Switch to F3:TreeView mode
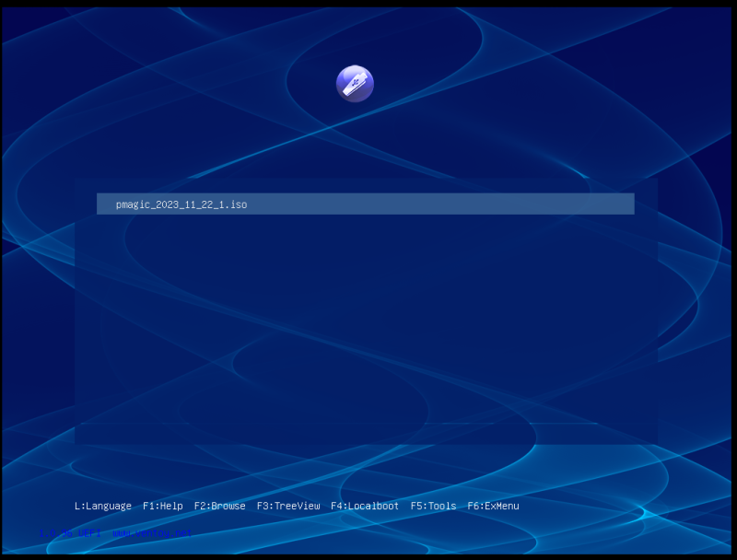 click(x=288, y=506)
